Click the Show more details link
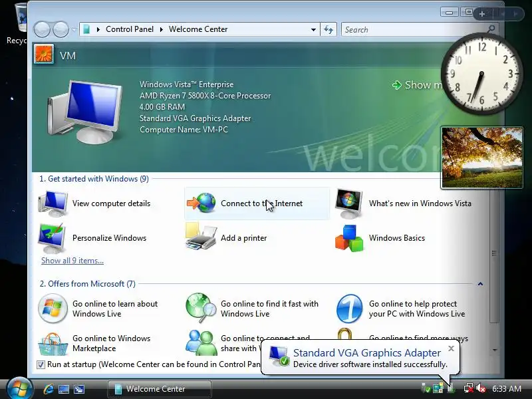Viewport: 532px width, 399px height. (418, 85)
